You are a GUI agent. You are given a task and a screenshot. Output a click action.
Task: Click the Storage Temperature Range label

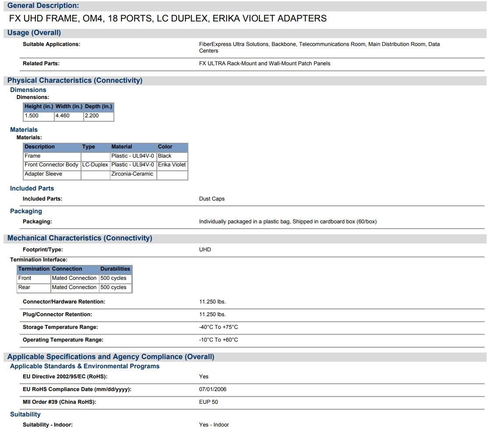[x=60, y=328]
